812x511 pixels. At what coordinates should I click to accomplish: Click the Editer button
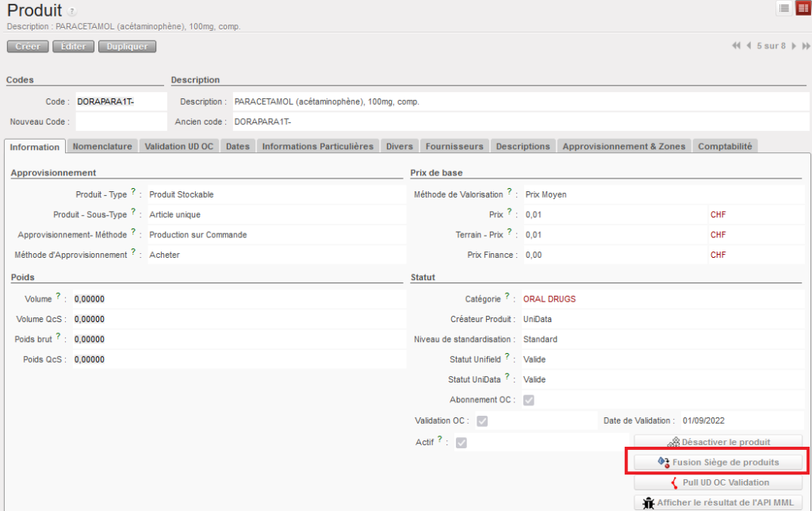[73, 46]
